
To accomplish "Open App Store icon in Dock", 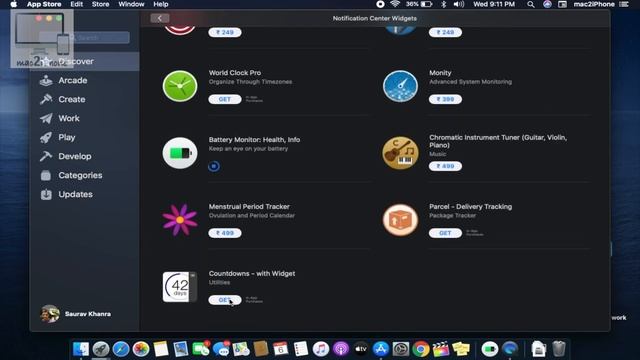I will [x=381, y=349].
